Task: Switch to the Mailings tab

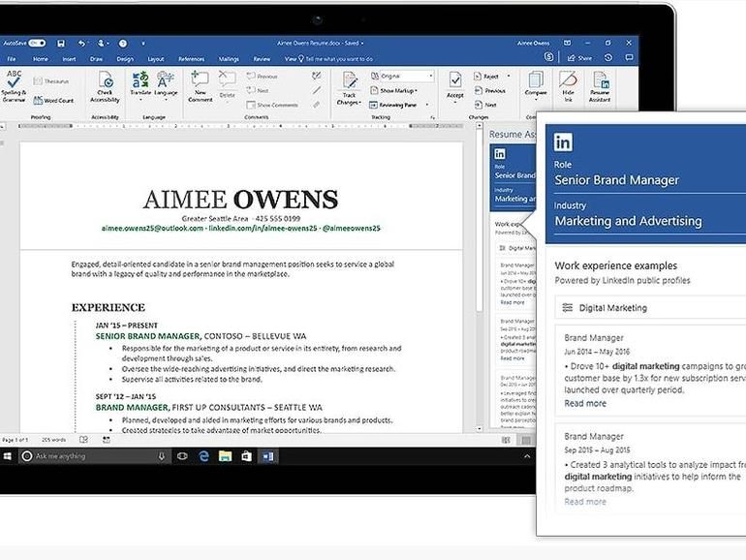Action: [229, 59]
